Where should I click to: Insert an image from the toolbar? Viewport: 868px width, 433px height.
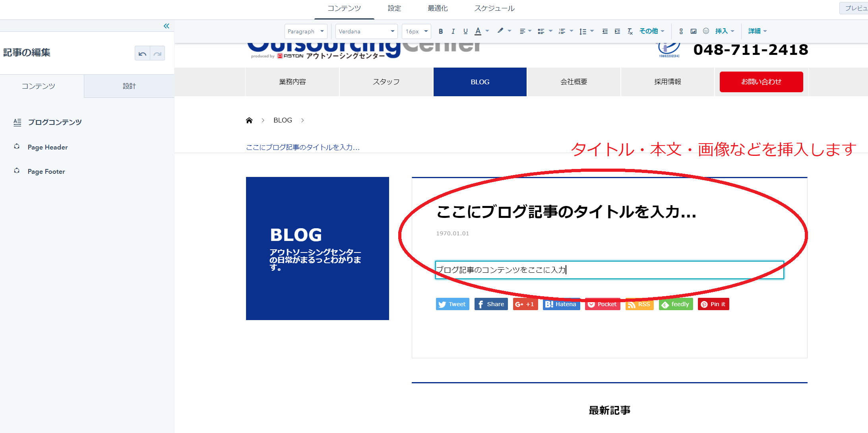click(694, 31)
